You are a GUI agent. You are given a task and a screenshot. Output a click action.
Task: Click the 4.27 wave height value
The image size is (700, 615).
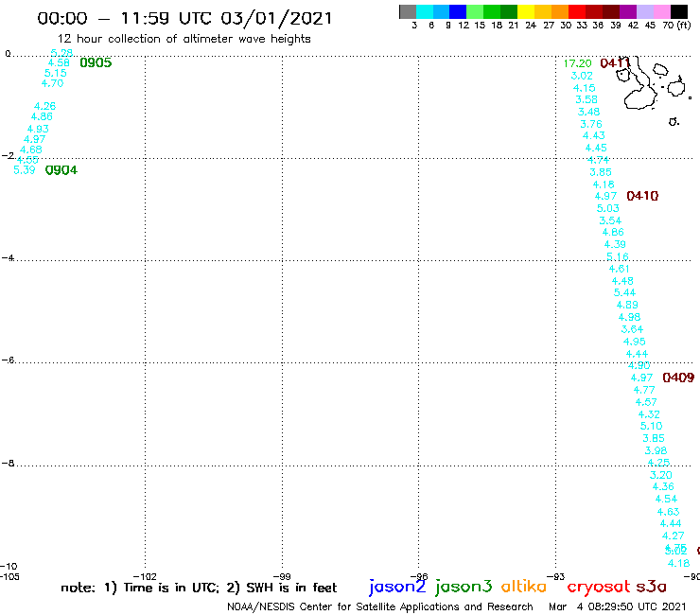click(674, 536)
